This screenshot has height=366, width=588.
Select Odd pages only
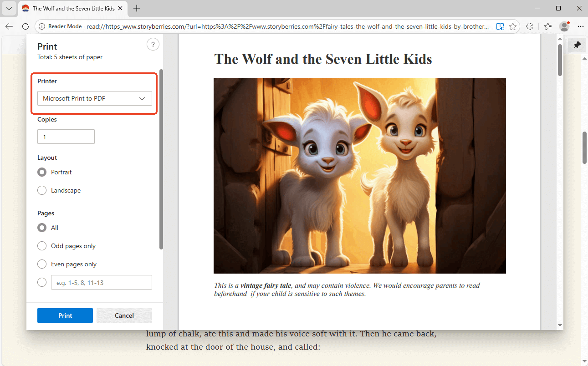click(42, 246)
